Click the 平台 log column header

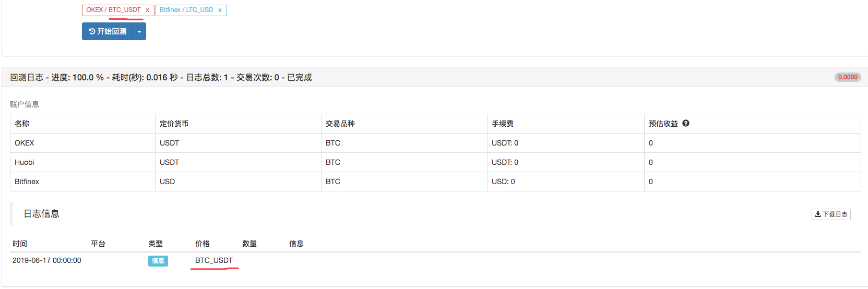[x=98, y=244]
